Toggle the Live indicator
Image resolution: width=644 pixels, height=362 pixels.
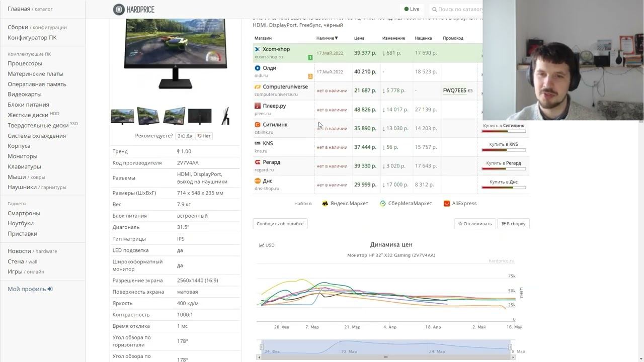pos(412,9)
